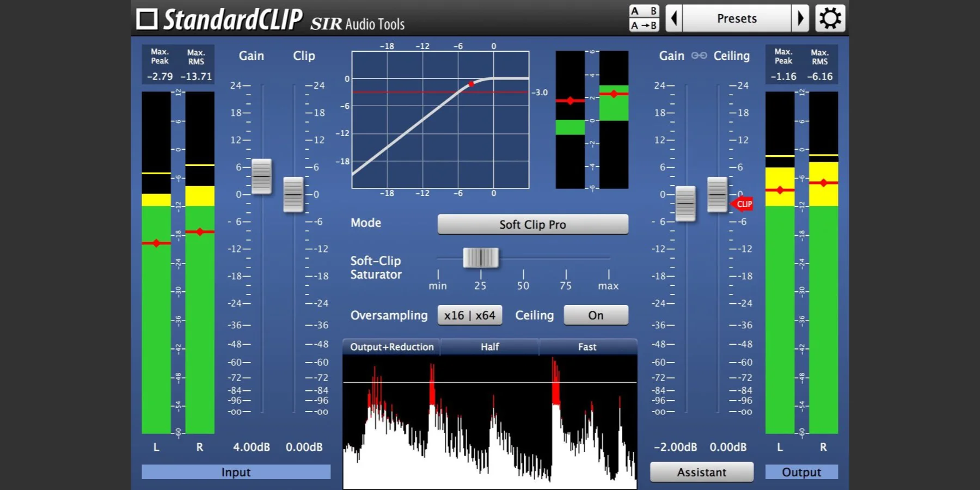
Task: Toggle the Gain-Ceiling link icon
Action: [x=699, y=56]
